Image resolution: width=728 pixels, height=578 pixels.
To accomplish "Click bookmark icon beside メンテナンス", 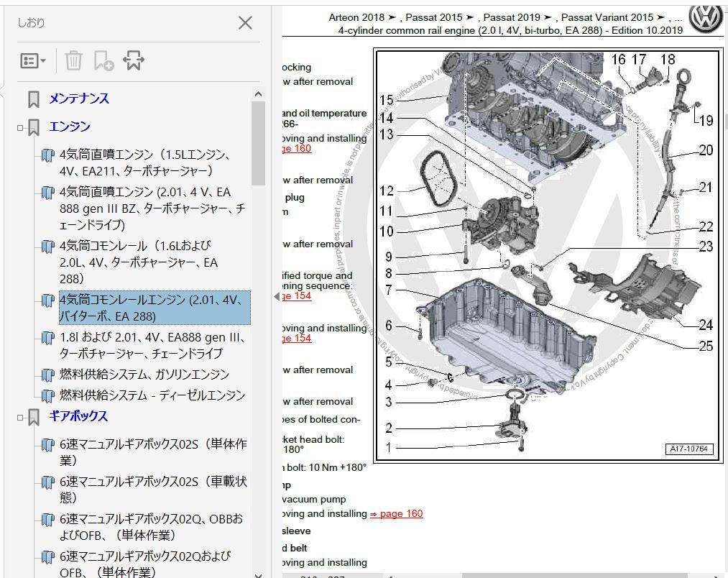I will point(34,99).
